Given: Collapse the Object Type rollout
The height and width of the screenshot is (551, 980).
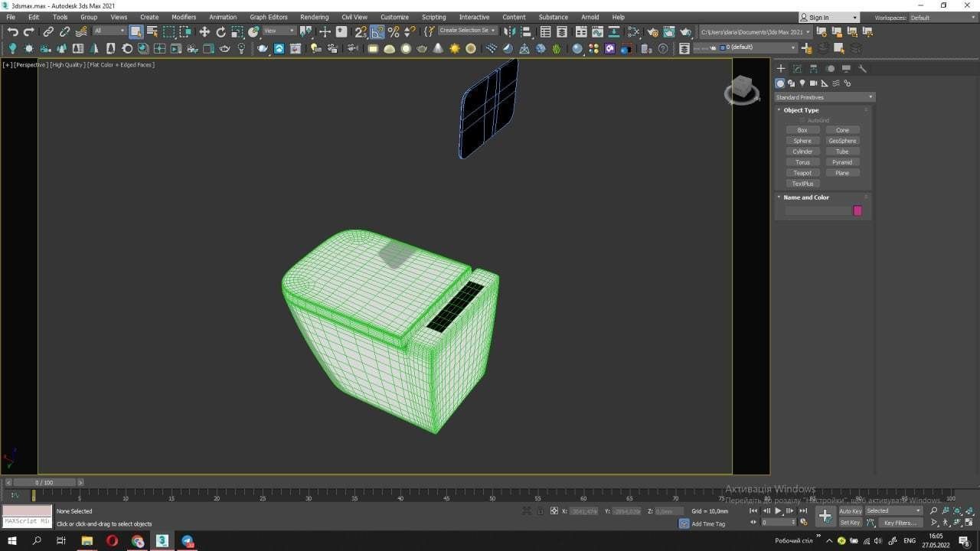Looking at the screenshot, I should (x=801, y=109).
